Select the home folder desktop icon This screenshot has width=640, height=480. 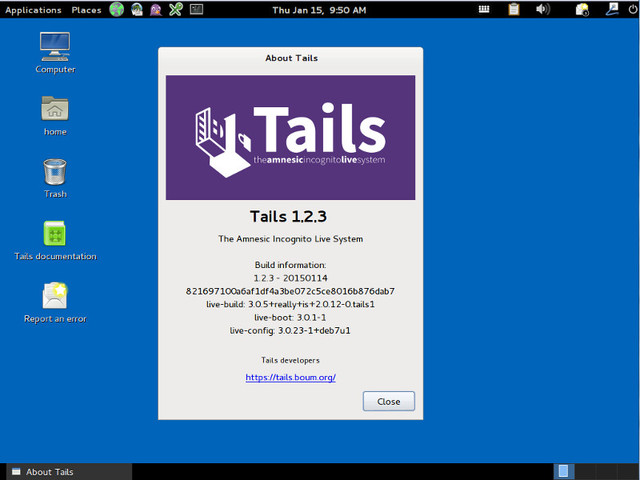55,116
